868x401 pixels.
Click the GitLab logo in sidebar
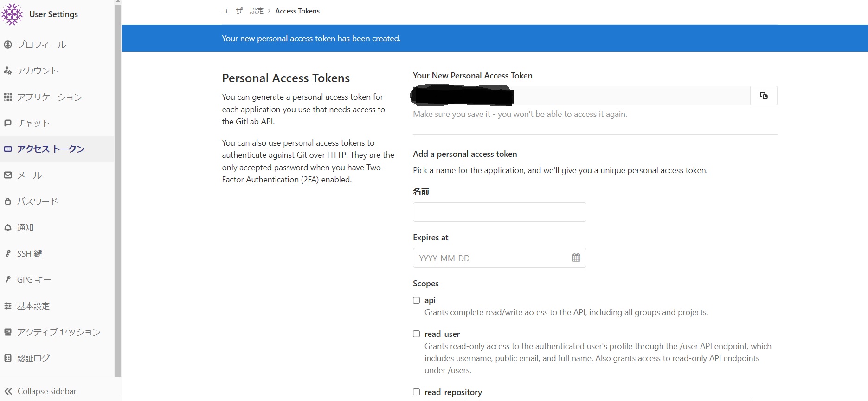12,14
